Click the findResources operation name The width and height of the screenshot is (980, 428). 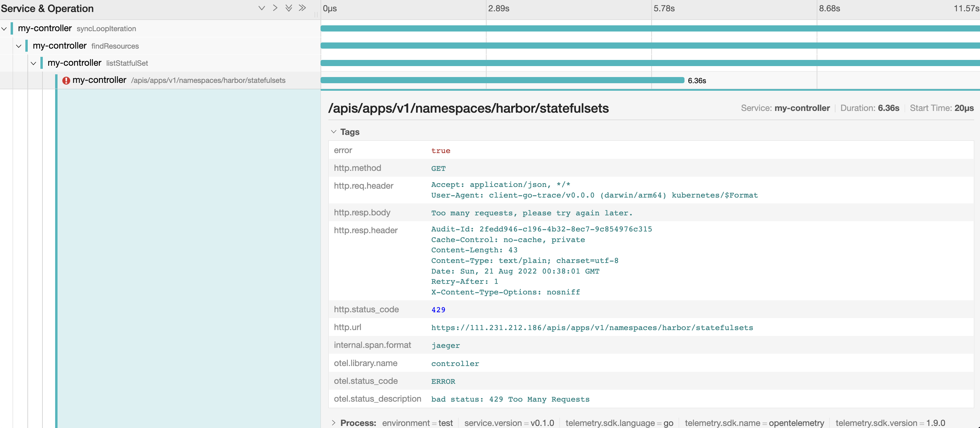[115, 46]
